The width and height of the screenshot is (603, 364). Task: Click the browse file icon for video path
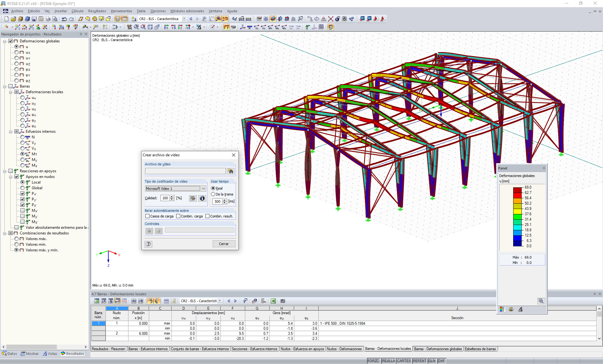[231, 171]
